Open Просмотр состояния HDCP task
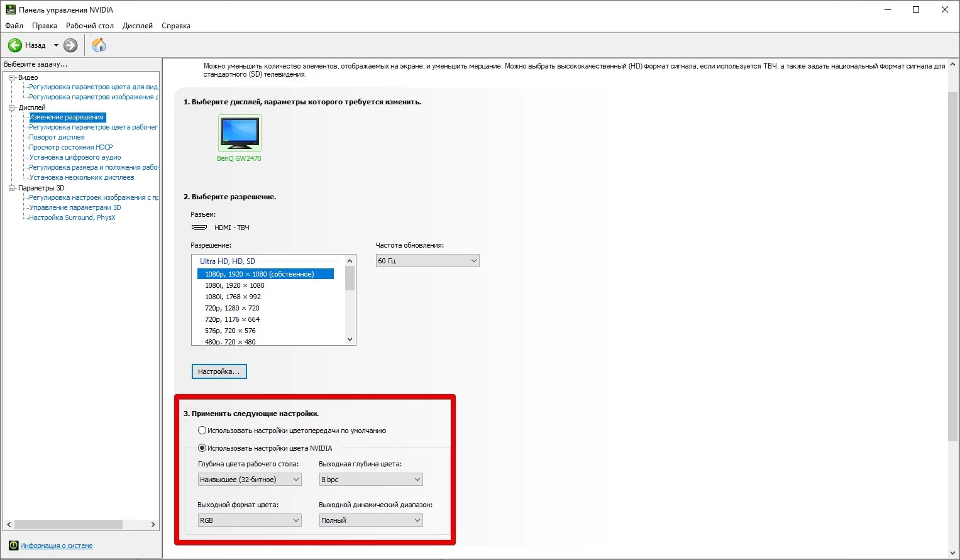The image size is (960, 560). pos(71,148)
